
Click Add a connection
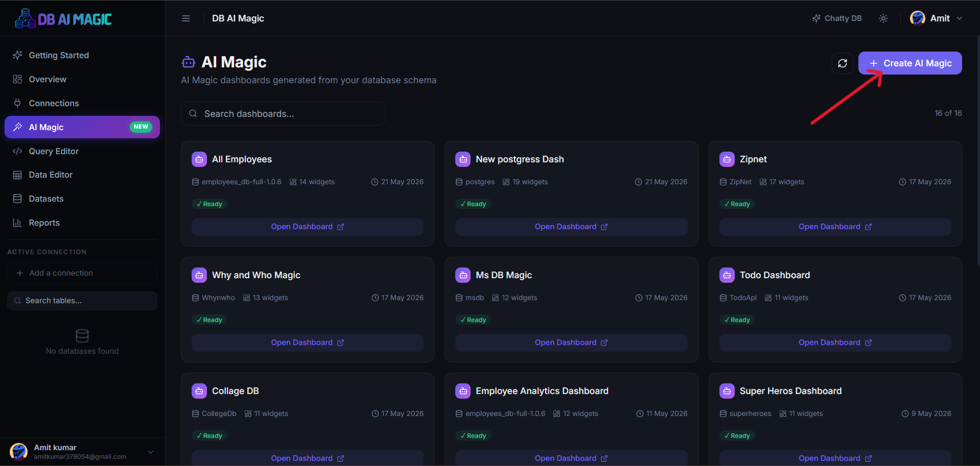82,273
